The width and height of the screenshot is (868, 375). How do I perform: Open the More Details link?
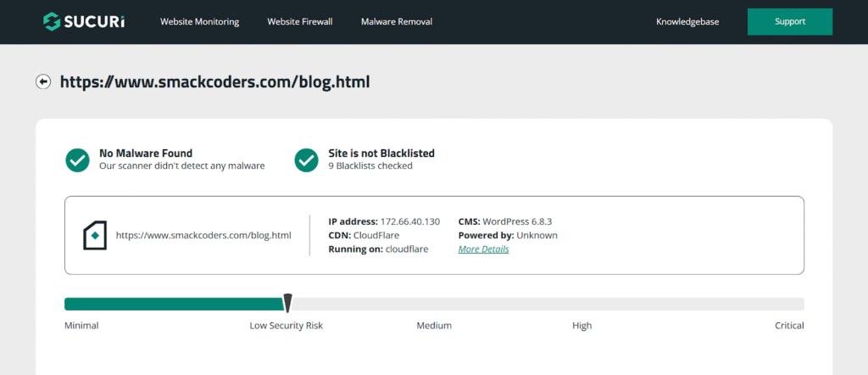coord(483,249)
